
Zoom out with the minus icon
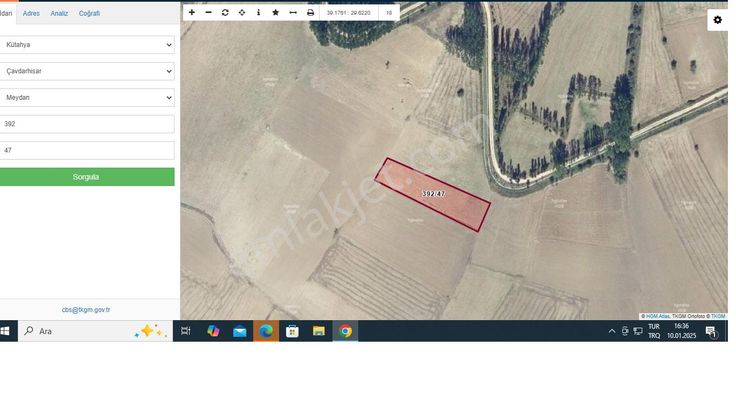click(208, 13)
